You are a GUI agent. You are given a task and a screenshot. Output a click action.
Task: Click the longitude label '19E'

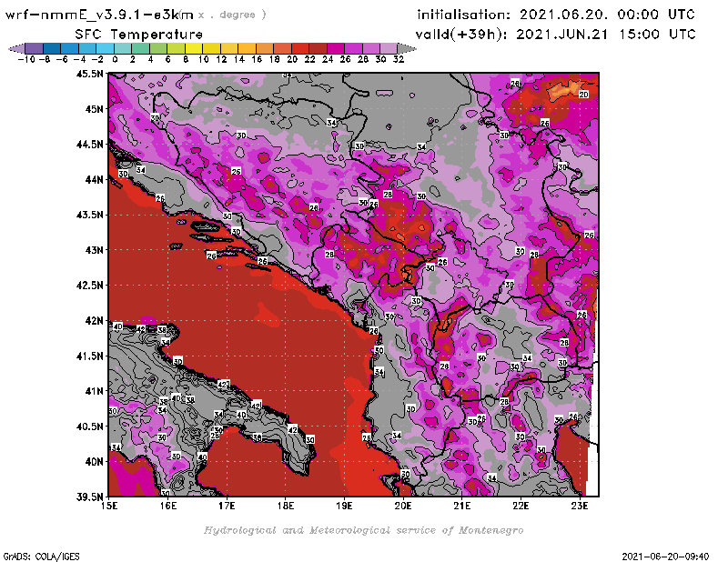point(345,506)
